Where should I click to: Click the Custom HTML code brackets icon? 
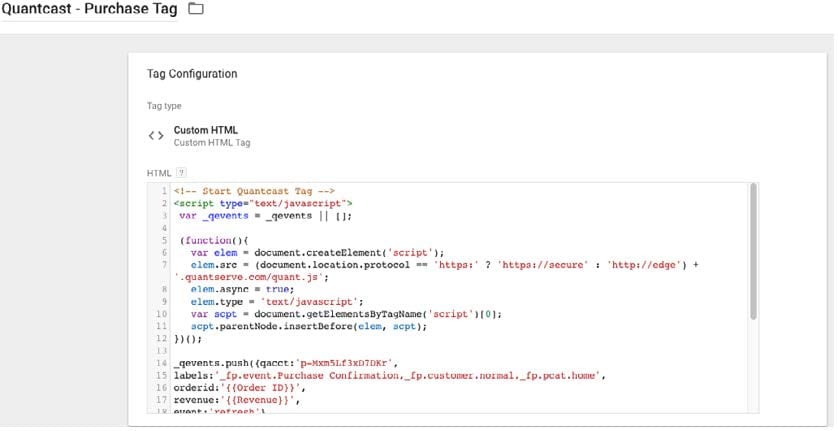pyautogui.click(x=156, y=136)
